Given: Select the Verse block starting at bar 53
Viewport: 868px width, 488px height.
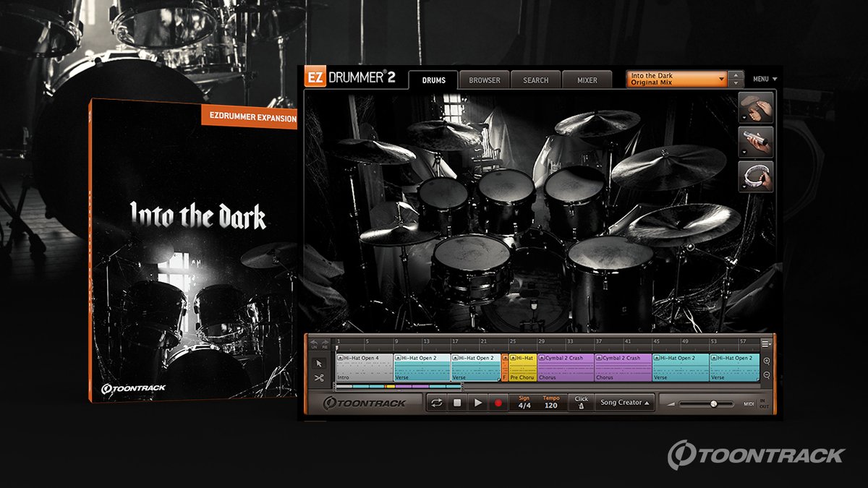Looking at the screenshot, I should (734, 367).
